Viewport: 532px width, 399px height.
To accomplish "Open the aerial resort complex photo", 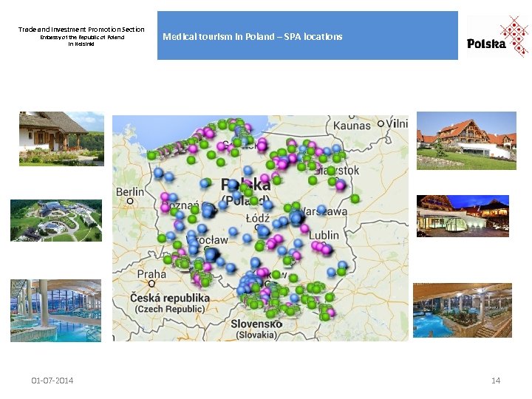I will point(56,220).
